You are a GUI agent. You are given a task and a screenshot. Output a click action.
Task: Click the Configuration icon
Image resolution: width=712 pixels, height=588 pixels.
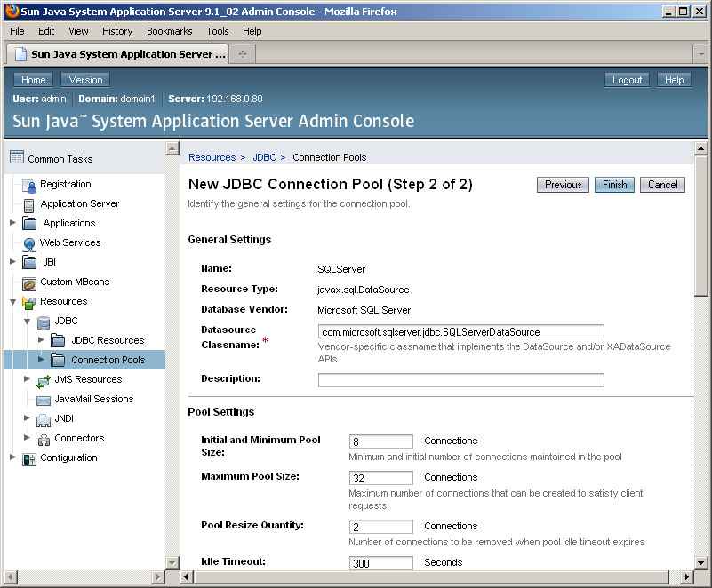29,459
